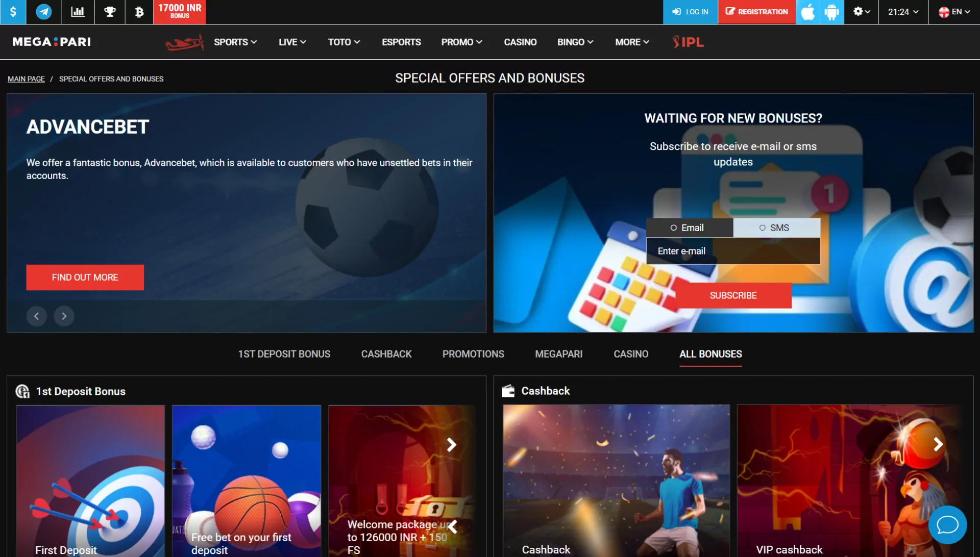980x557 pixels.
Task: Open the statistics bar chart icon
Action: pos(78,12)
